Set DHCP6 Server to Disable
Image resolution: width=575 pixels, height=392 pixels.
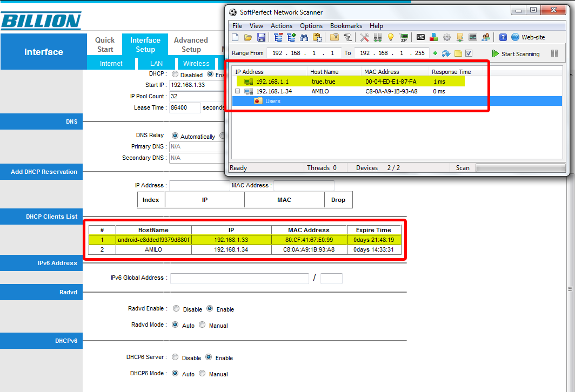click(x=175, y=357)
